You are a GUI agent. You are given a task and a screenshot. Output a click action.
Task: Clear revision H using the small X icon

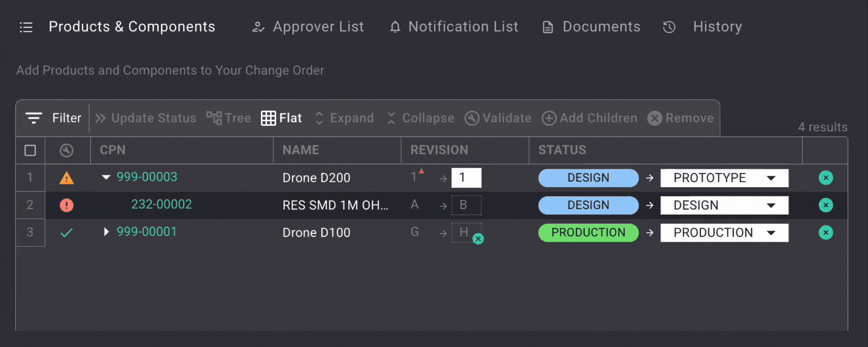click(478, 239)
